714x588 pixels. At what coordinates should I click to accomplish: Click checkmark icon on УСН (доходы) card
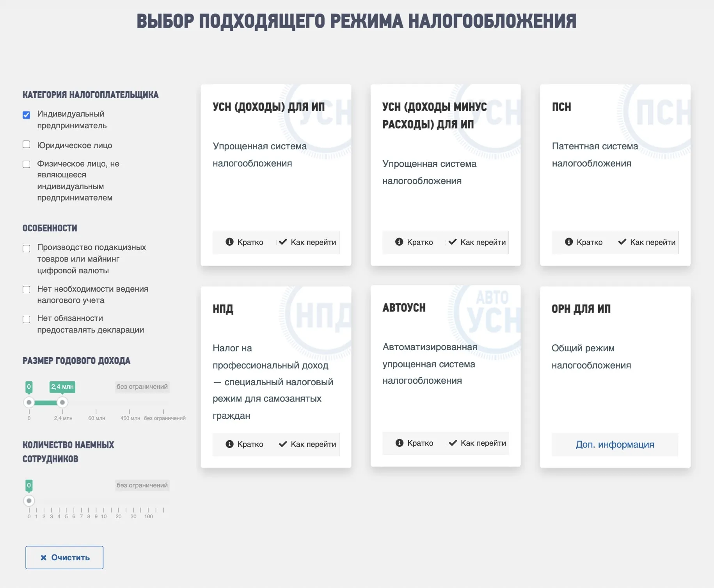click(283, 242)
